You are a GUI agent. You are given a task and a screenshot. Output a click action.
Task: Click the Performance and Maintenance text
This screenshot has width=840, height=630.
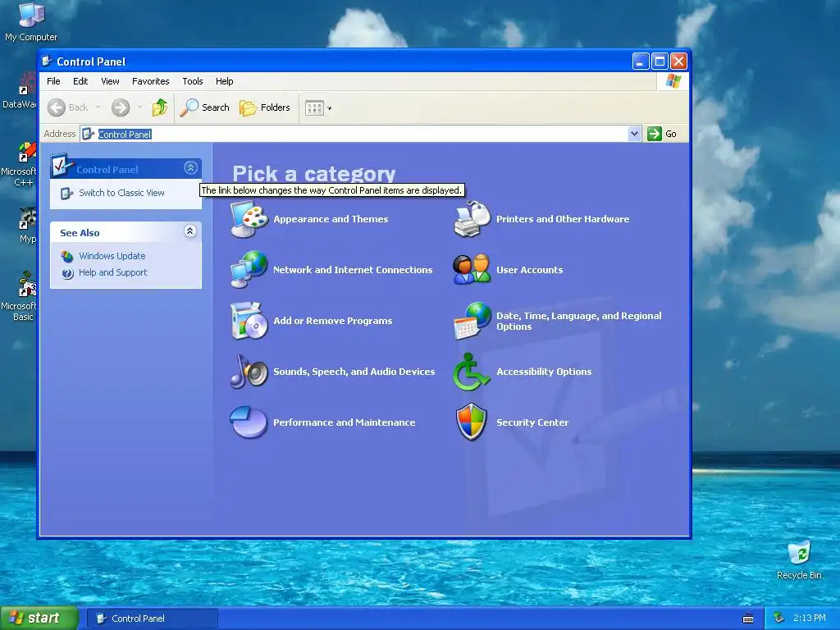[344, 422]
